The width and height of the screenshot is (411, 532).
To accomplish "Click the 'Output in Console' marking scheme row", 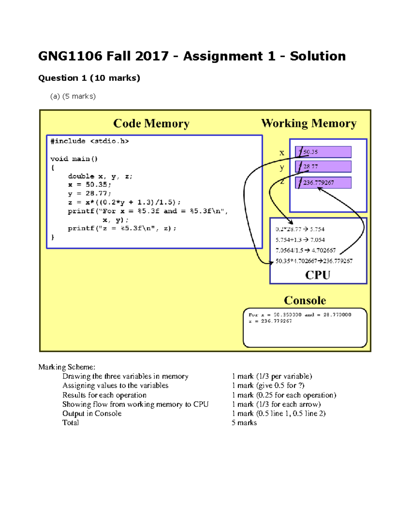I will (92, 413).
